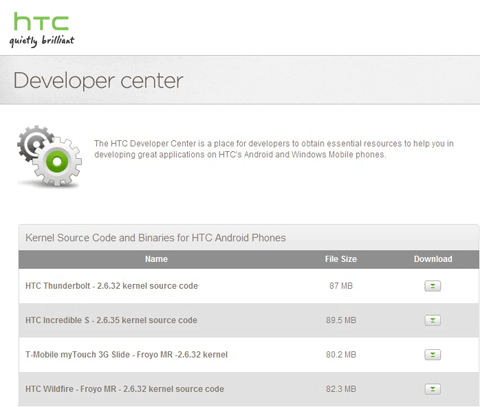The height and width of the screenshot is (407, 480).
Task: Click the 89.5 MB file size cell
Action: coord(341,320)
